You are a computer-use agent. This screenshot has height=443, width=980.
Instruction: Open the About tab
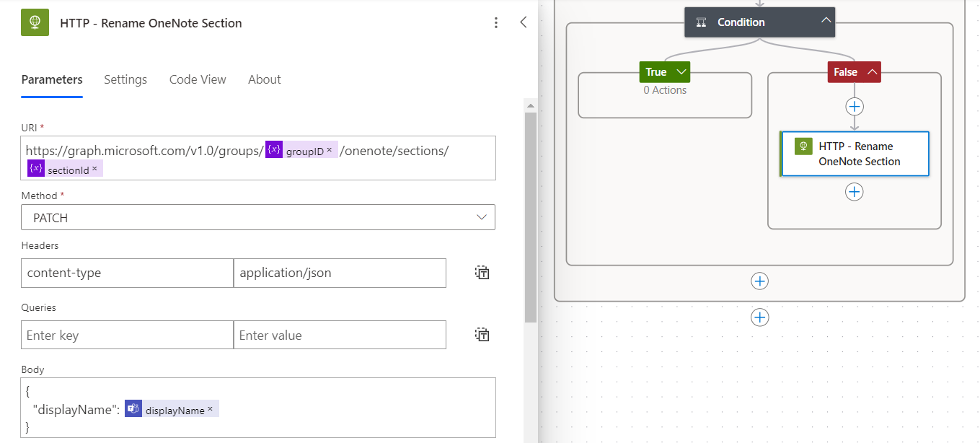pos(265,79)
